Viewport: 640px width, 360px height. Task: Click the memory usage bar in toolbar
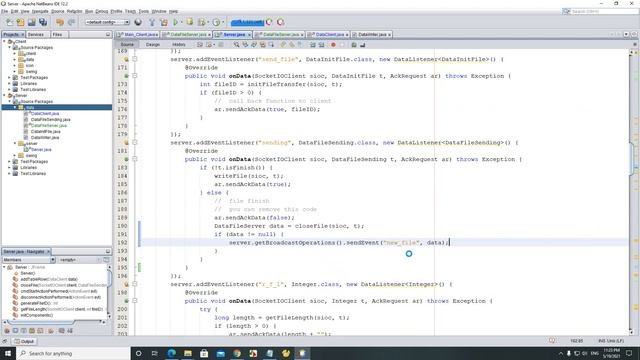(247, 22)
